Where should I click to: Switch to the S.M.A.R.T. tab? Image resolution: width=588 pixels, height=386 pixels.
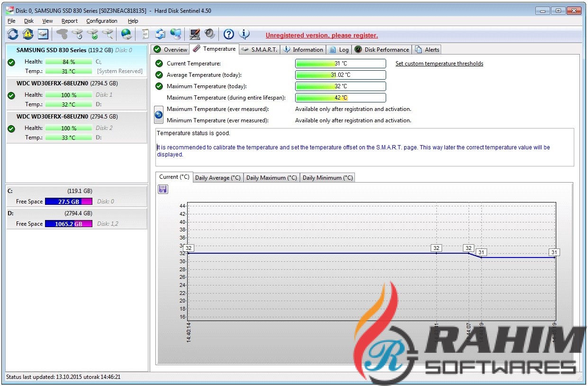[x=260, y=49]
